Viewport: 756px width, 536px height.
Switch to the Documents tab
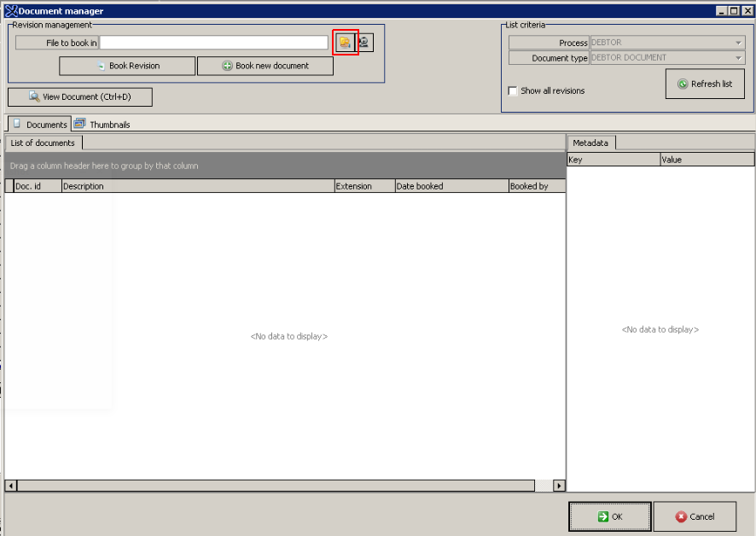[39, 124]
